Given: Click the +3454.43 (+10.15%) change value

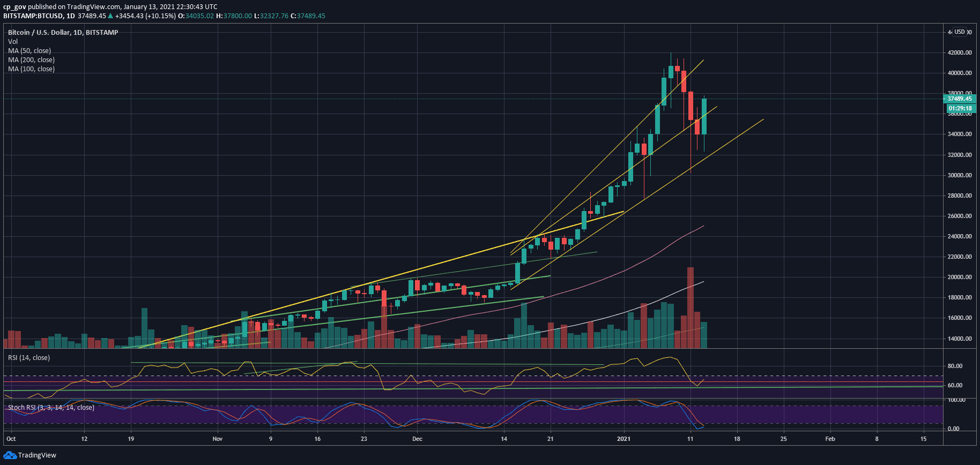Looking at the screenshot, I should click(x=145, y=16).
